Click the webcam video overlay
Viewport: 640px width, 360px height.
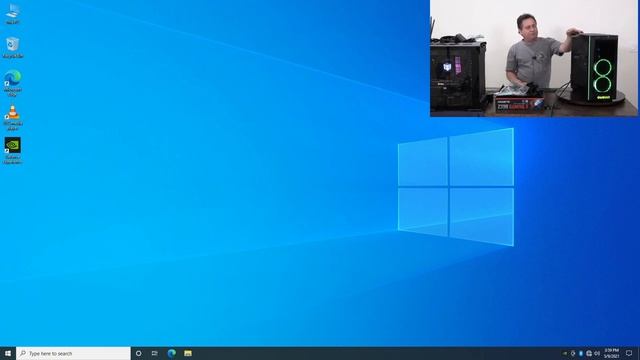[534, 58]
